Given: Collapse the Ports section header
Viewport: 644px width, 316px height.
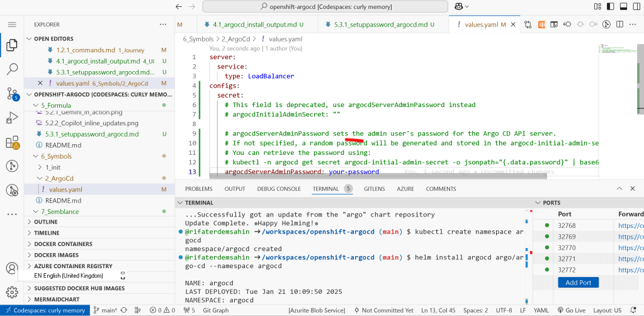Looking at the screenshot, I should (589, 203).
